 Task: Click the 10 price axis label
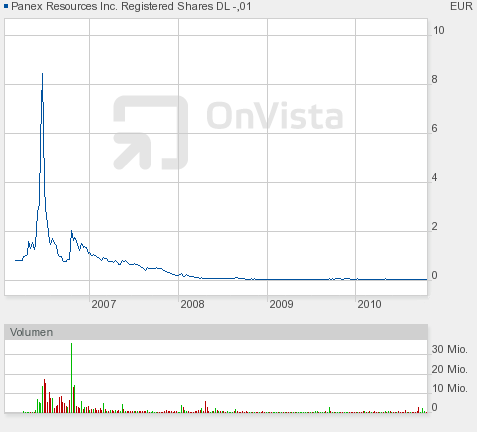click(x=439, y=30)
